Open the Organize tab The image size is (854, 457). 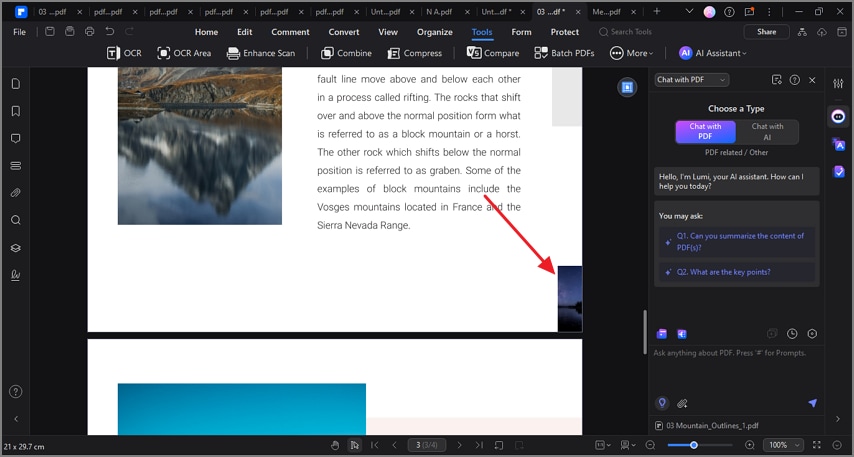[x=435, y=32]
